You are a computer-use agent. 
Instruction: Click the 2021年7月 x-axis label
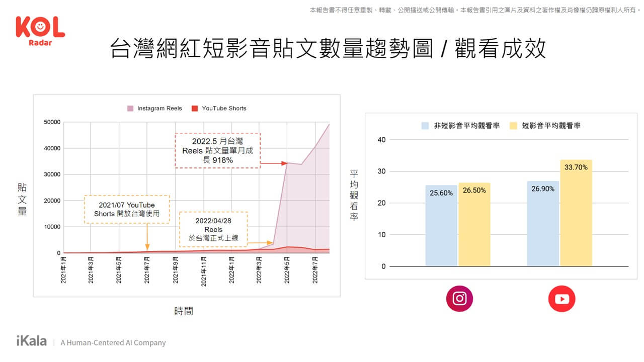click(x=147, y=270)
